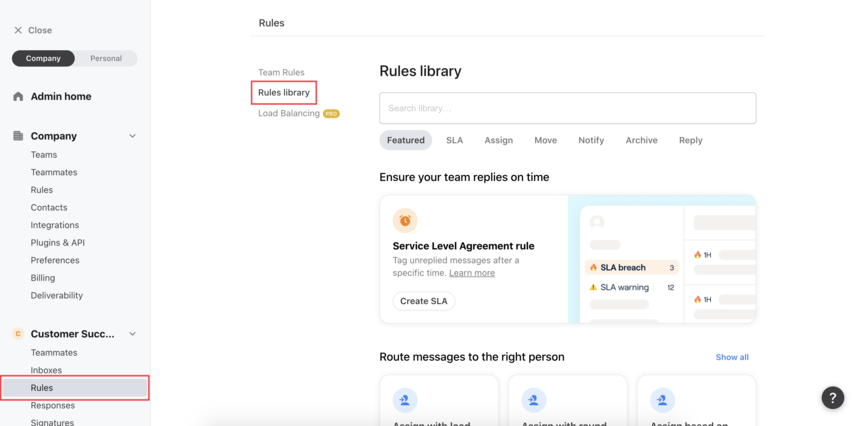The image size is (860, 426).
Task: Open Team Rules in the Rules submenu
Action: tap(281, 72)
